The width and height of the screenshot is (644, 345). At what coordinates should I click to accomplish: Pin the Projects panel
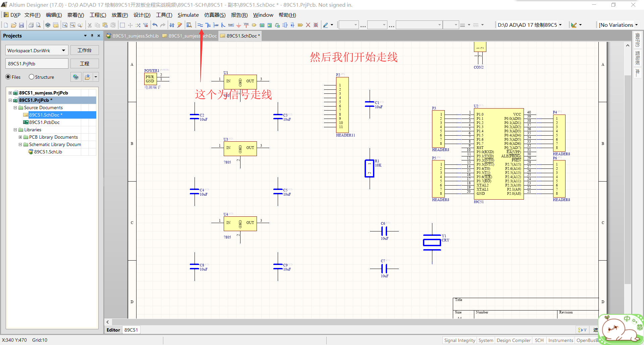[x=92, y=36]
